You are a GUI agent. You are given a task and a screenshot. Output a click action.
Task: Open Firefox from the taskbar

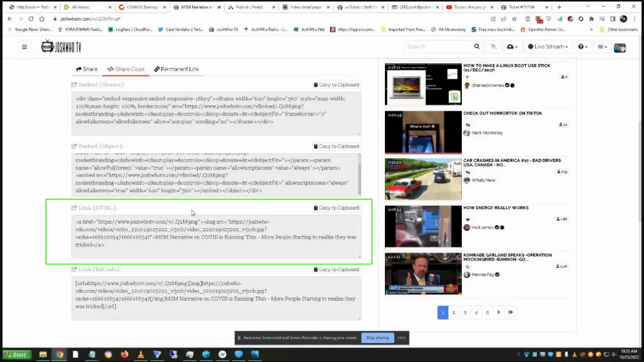click(x=124, y=354)
